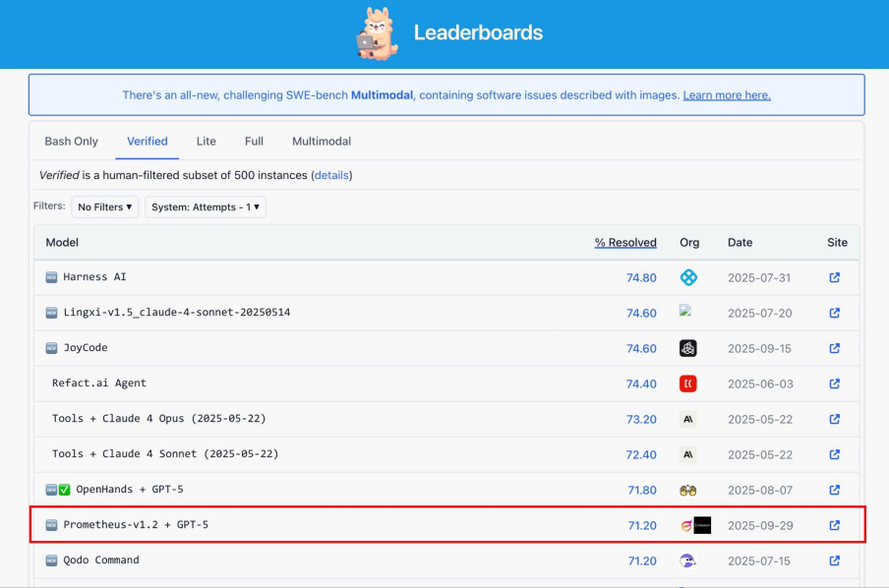
Task: Select the Lite leaderboard tab
Action: 207,142
